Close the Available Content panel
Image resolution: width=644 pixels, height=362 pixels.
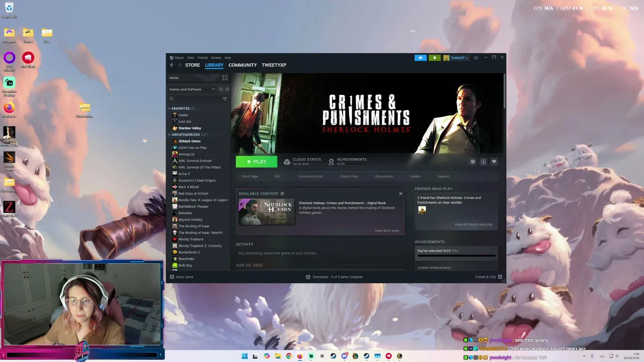400,194
